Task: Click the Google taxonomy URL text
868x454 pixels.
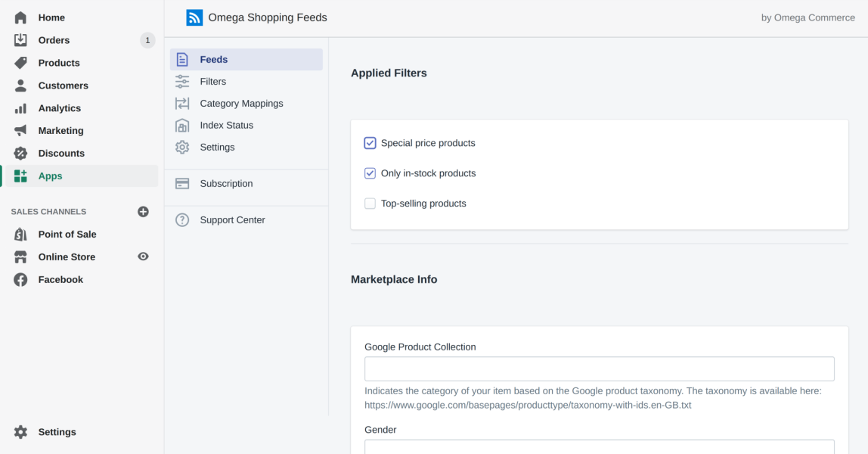Action: click(x=528, y=406)
